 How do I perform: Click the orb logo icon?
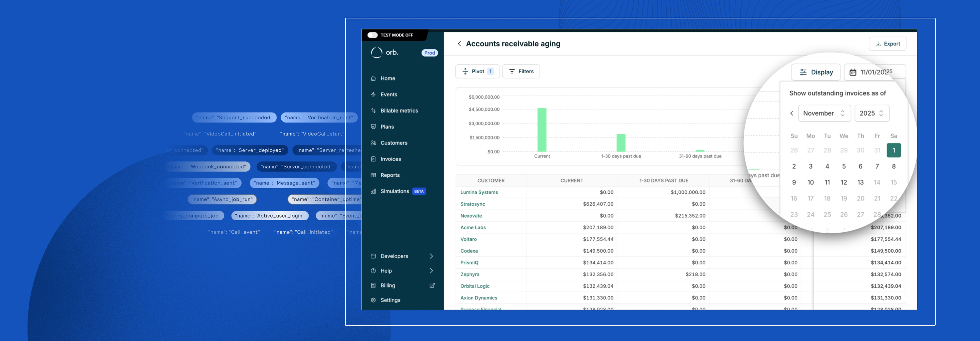376,53
